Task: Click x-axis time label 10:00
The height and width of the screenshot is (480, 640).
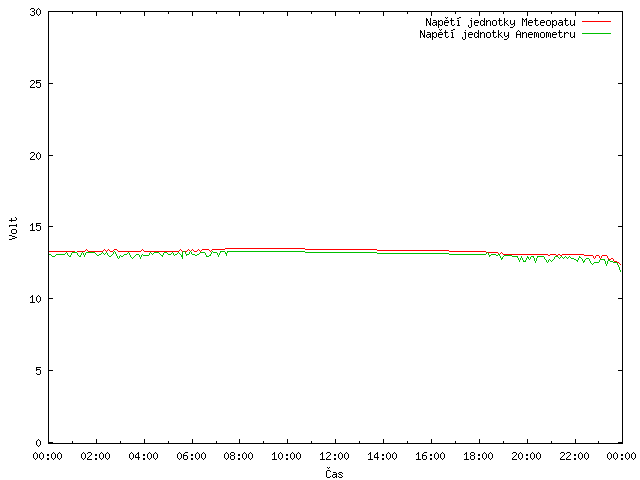Action: [287, 456]
